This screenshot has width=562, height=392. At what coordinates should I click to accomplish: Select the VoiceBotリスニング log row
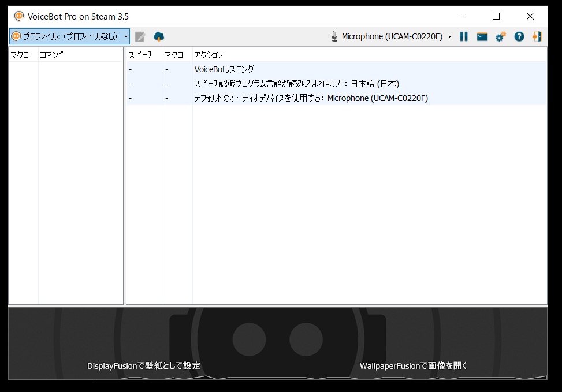click(x=337, y=69)
